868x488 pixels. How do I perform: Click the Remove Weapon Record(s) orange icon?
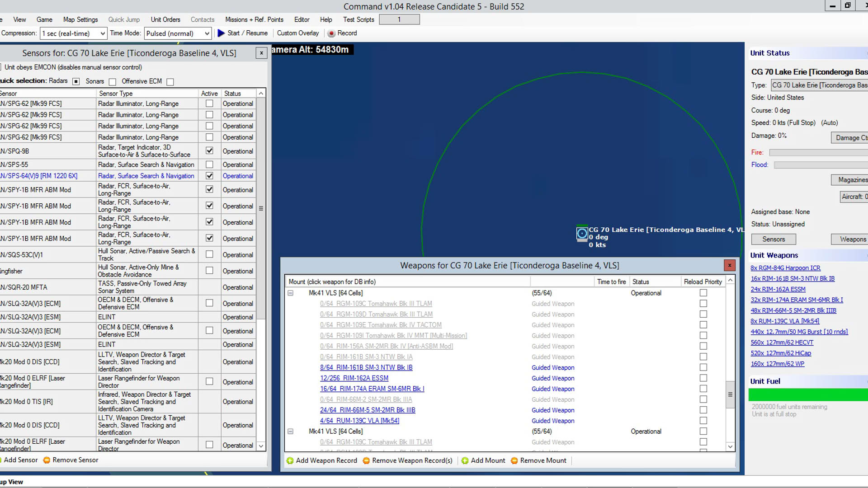tap(366, 460)
